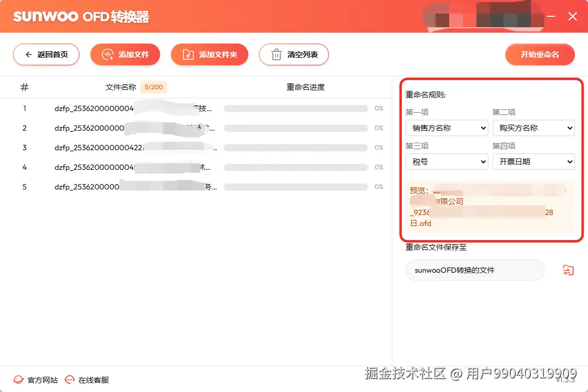
Task: Click the save path field sunwooOFD转换的文件
Action: coord(475,270)
